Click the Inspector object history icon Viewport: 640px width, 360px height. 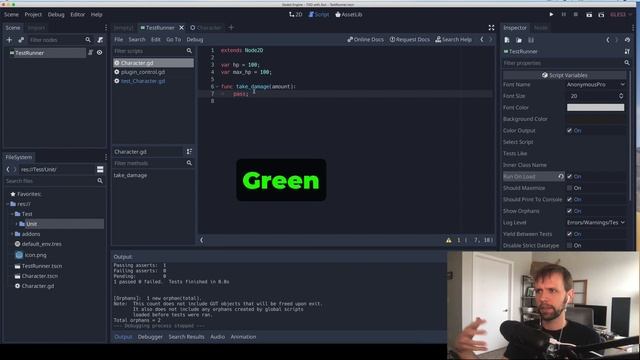(627, 40)
